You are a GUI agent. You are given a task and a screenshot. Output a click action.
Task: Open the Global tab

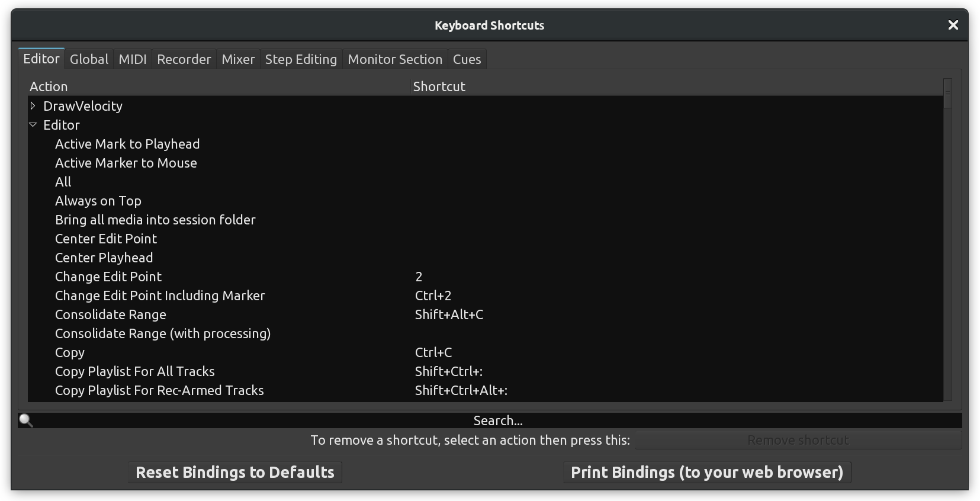coord(89,59)
